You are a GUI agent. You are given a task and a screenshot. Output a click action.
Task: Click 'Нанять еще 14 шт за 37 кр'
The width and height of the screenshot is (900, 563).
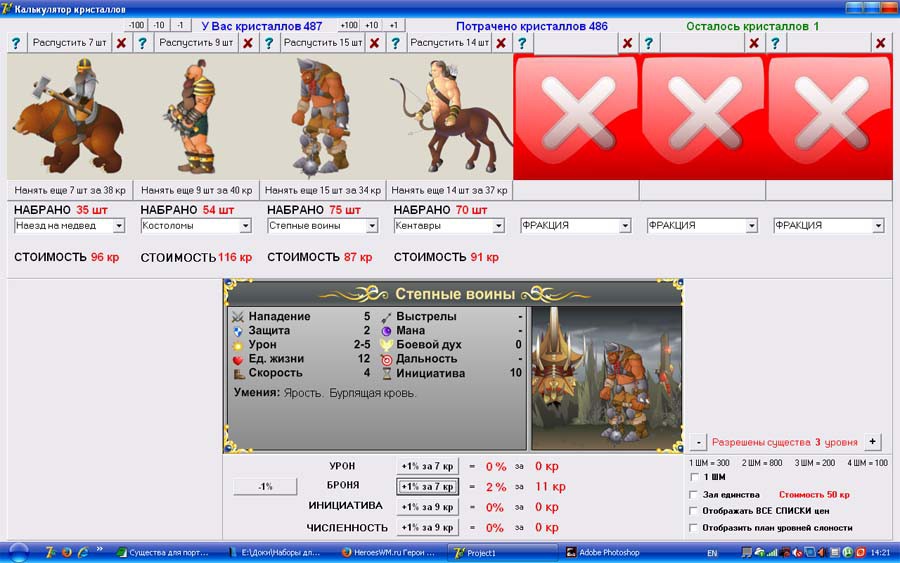coord(449,190)
